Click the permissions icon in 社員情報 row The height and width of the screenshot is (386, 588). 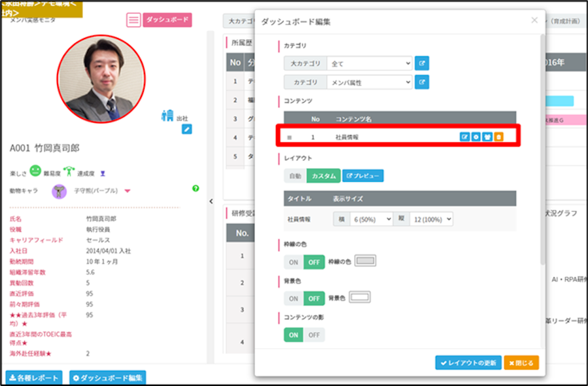487,137
